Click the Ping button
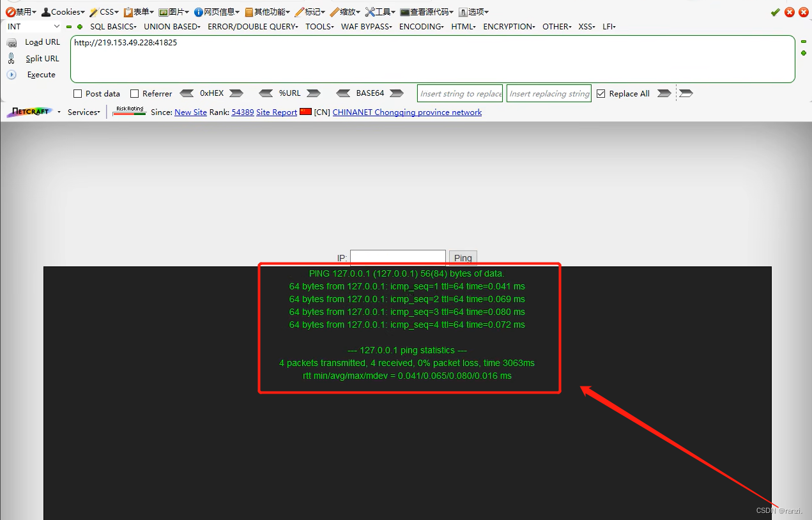Image resolution: width=812 pixels, height=520 pixels. 463,258
